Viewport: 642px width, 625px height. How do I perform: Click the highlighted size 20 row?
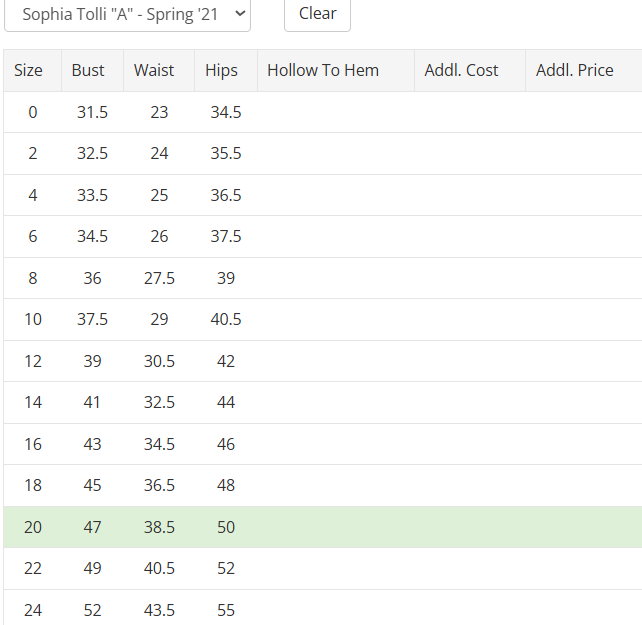320,527
